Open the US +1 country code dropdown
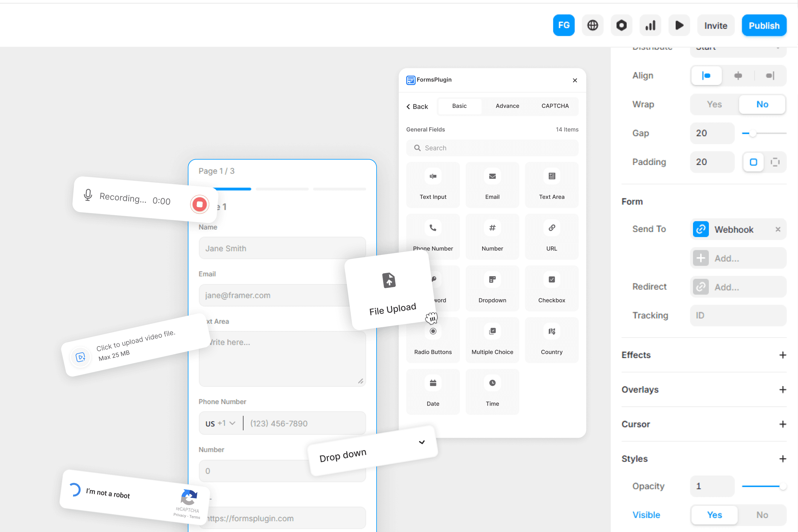 point(220,423)
